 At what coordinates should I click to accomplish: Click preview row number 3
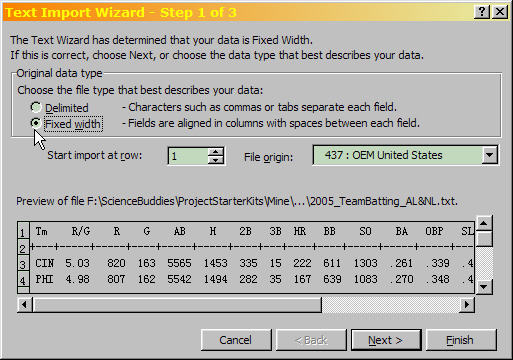23,264
